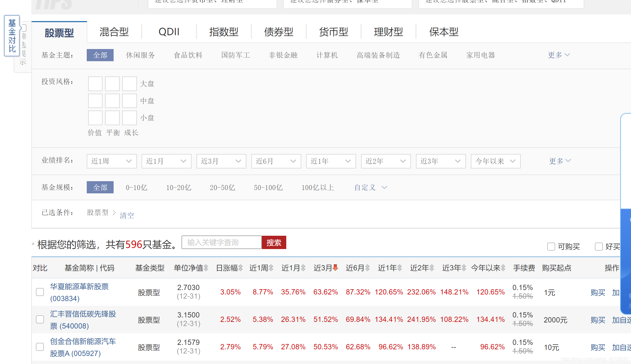Filter theme by 食品饮料
The width and height of the screenshot is (631, 364).
tap(188, 55)
